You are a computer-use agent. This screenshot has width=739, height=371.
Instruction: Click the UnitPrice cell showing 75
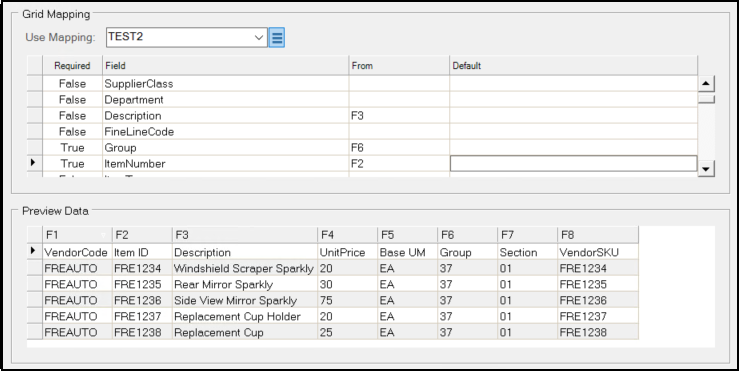click(347, 300)
